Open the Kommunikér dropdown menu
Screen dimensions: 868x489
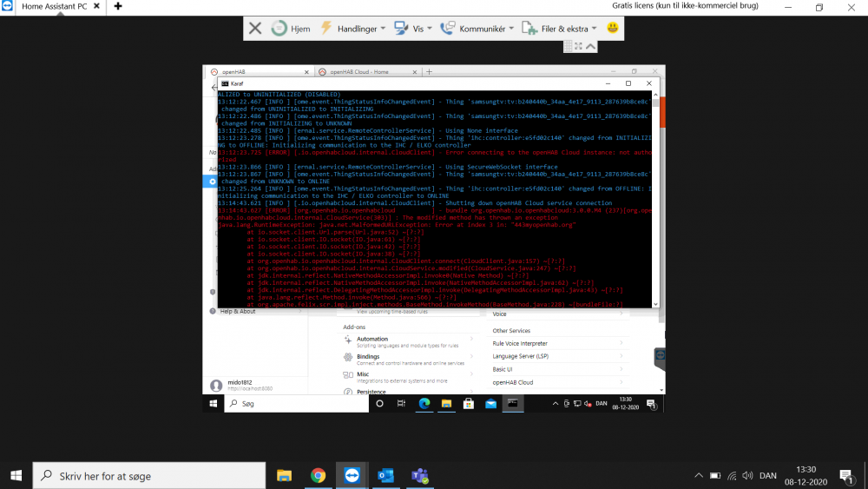point(477,29)
